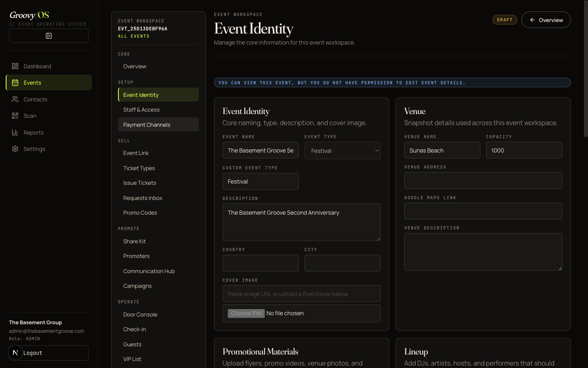
Task: Open Contacts via the people icon
Action: click(x=15, y=99)
